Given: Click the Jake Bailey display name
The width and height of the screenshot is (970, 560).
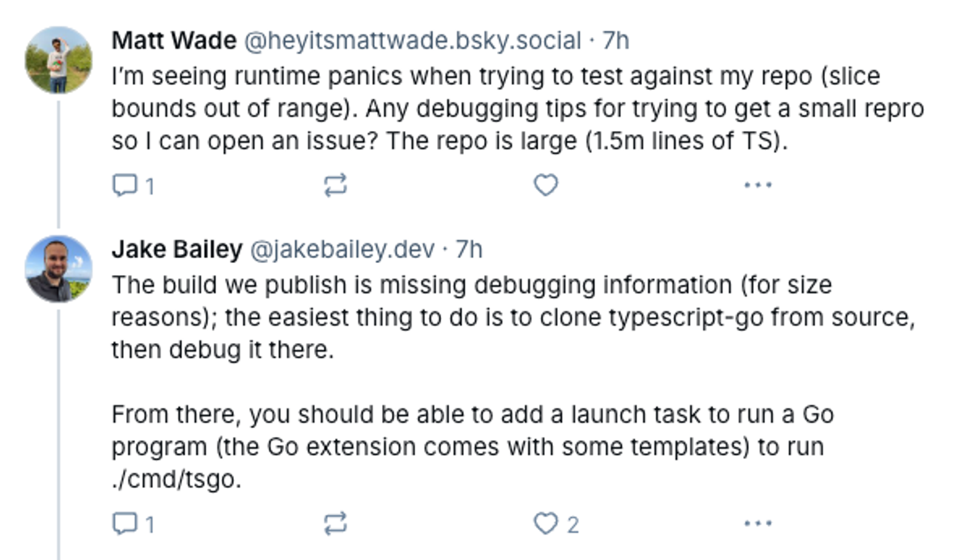Looking at the screenshot, I should (x=177, y=249).
